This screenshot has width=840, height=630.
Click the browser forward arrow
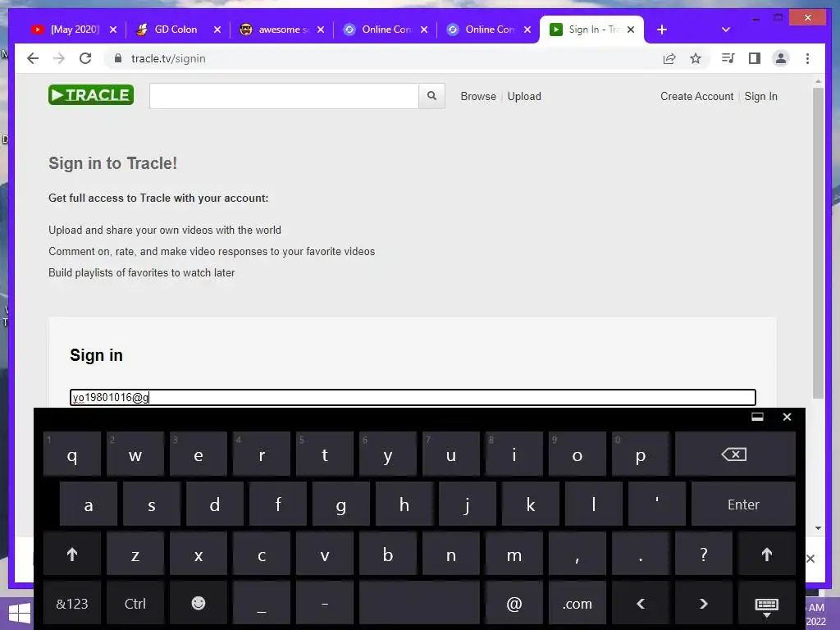point(59,58)
